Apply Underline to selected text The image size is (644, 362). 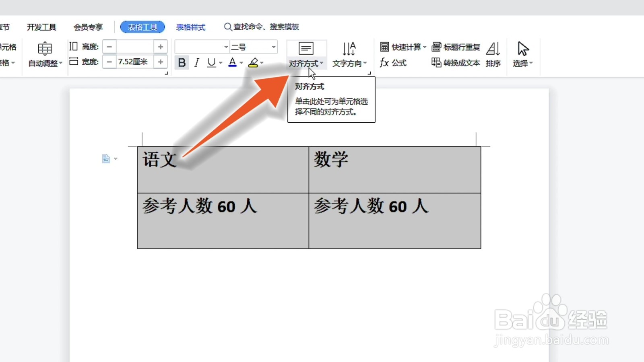pos(211,63)
